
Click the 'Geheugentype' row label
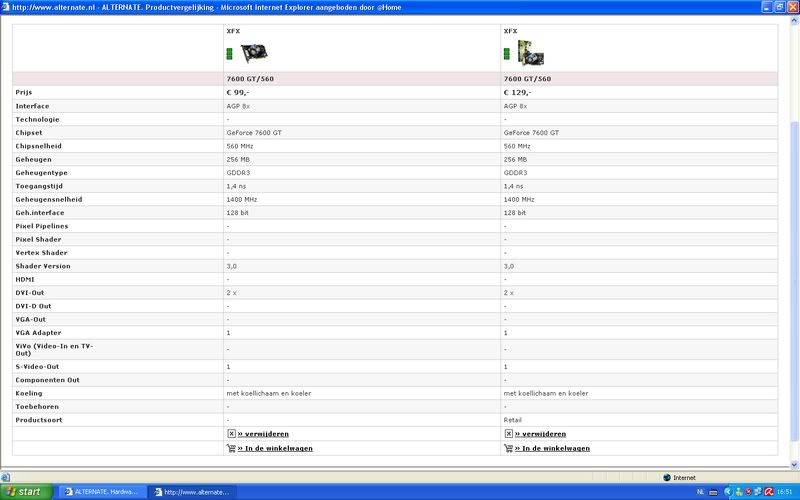pos(41,172)
